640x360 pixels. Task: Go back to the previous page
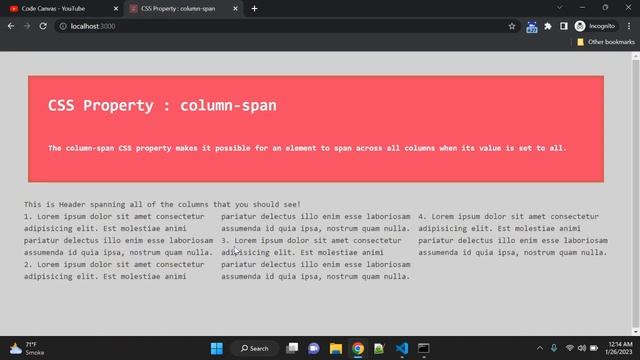pyautogui.click(x=11, y=26)
